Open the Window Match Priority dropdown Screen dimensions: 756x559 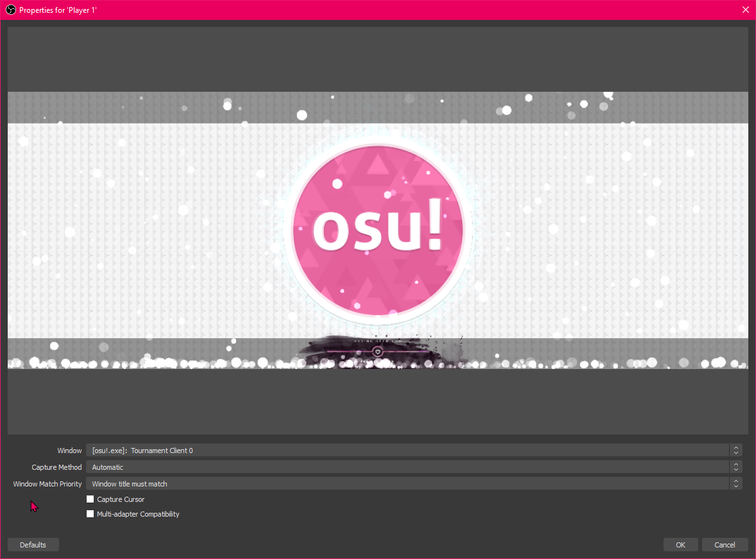(414, 483)
